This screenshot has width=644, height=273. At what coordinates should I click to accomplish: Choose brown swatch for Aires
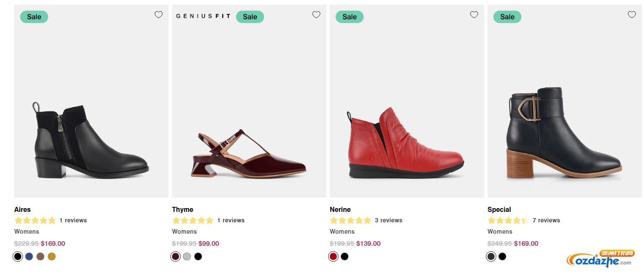point(40,256)
